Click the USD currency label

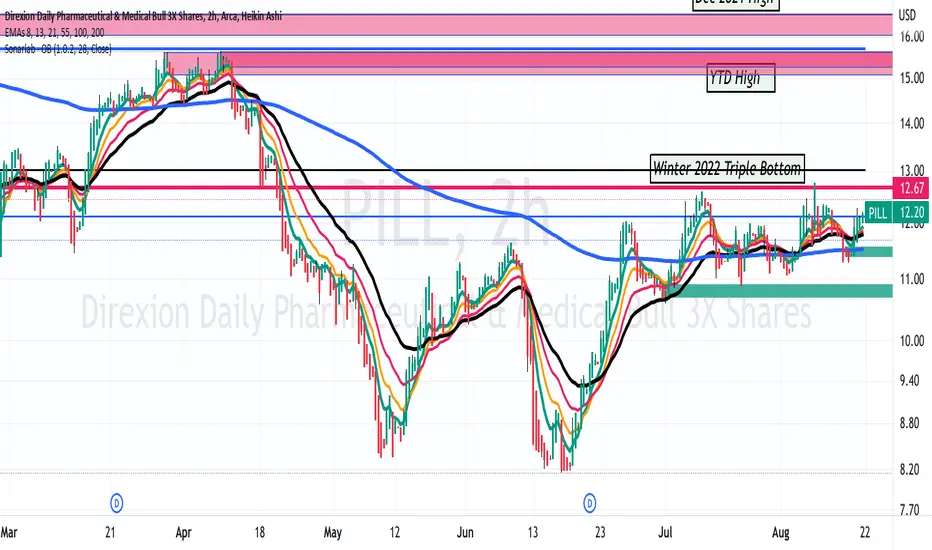tap(907, 15)
